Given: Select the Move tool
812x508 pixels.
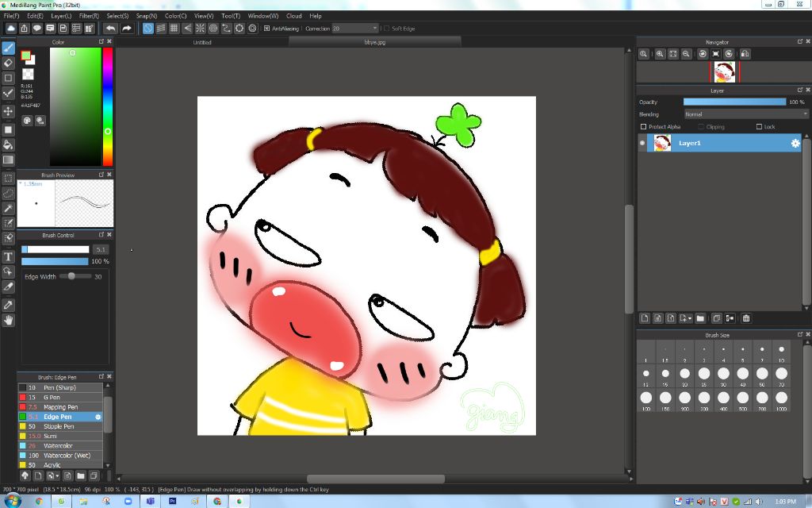Looking at the screenshot, I should tap(8, 111).
